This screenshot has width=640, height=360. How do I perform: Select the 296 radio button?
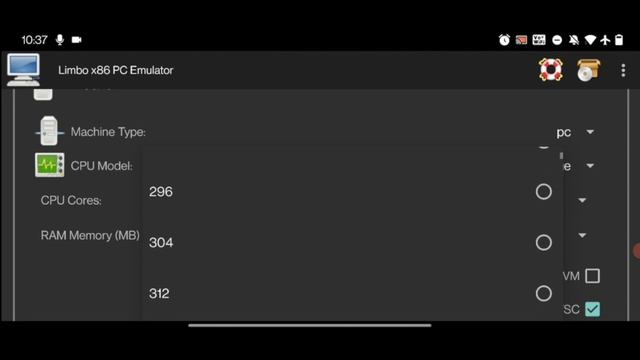pos(544,192)
